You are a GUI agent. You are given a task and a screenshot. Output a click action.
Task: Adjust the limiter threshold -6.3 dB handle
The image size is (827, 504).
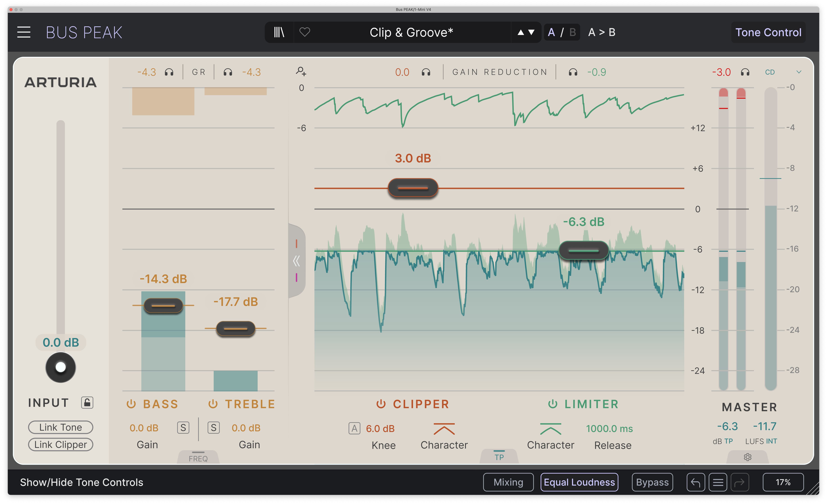[584, 250]
